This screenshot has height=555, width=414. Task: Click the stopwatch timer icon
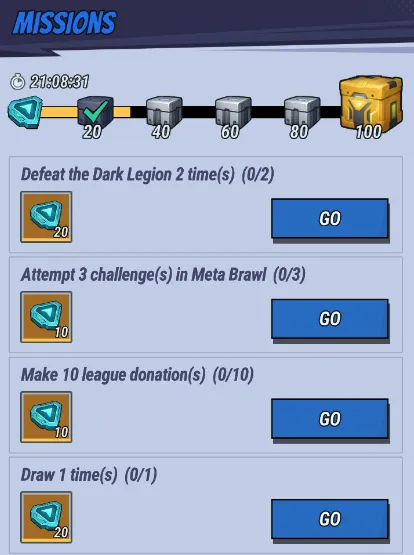[x=17, y=82]
